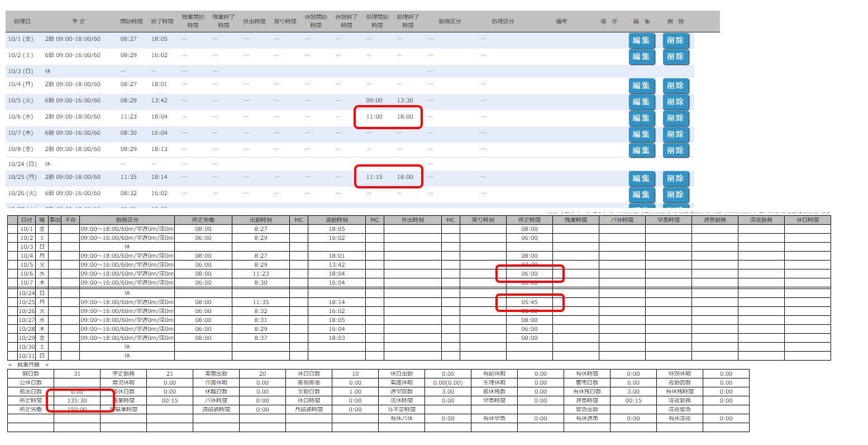
Task: Delete the 10/7 (木) attendance record
Action: [675, 134]
